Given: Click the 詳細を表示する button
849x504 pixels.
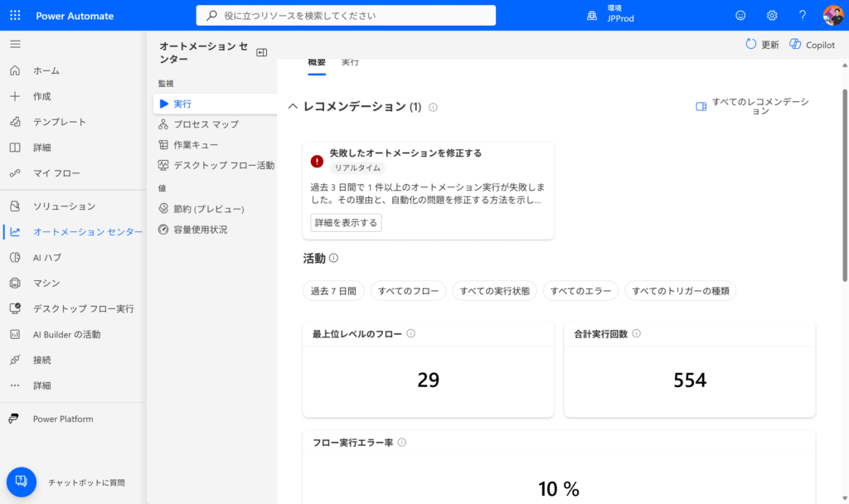Looking at the screenshot, I should coord(346,222).
